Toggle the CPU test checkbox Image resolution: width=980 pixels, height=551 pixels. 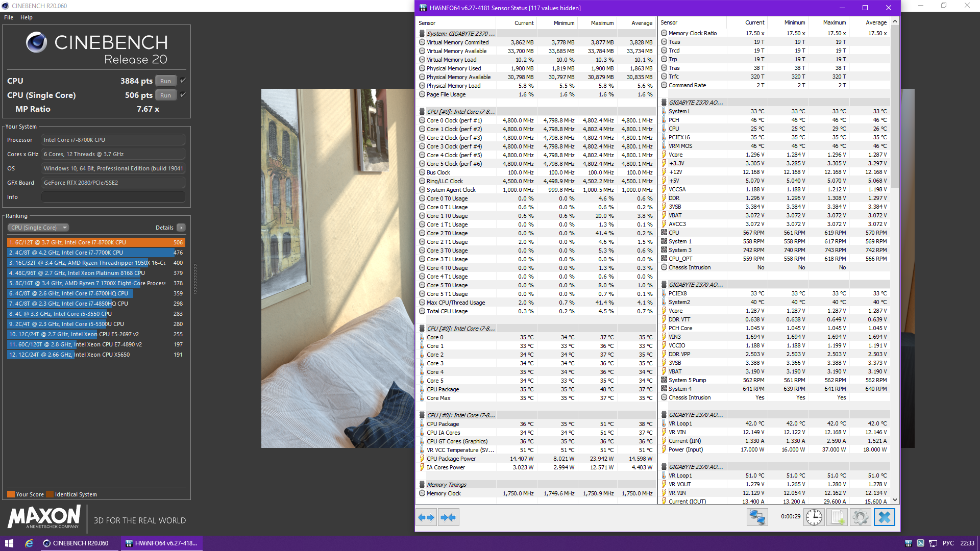pyautogui.click(x=183, y=81)
